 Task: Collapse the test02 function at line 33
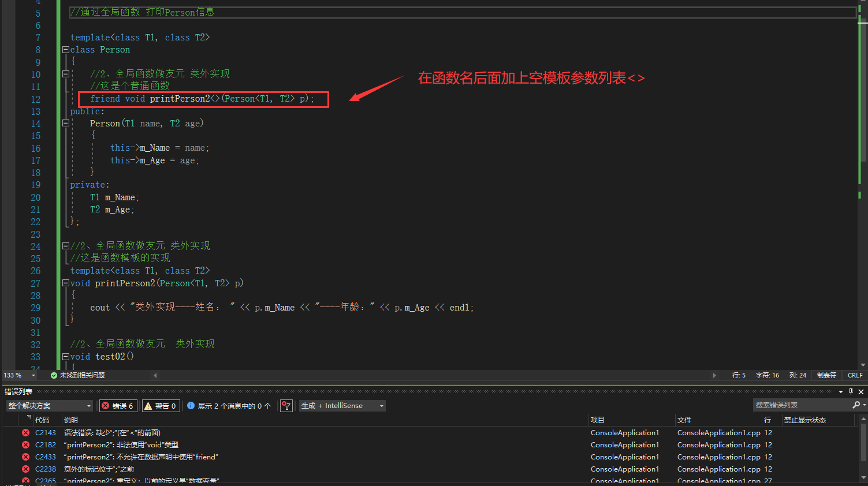(65, 357)
